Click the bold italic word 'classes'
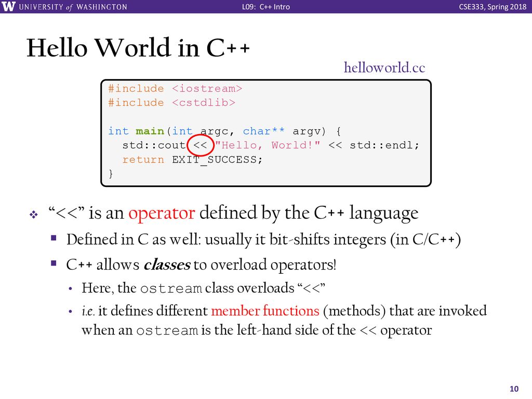The height and width of the screenshot is (399, 532). [167, 264]
